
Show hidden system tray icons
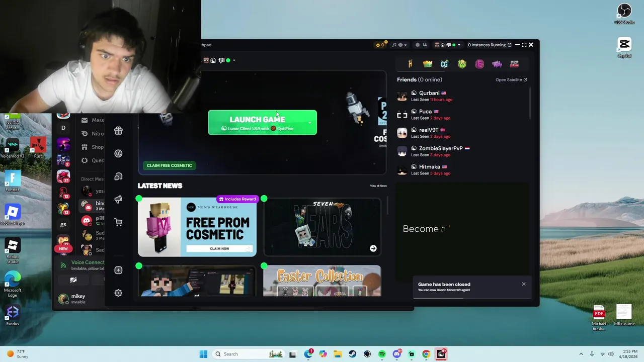point(581,354)
